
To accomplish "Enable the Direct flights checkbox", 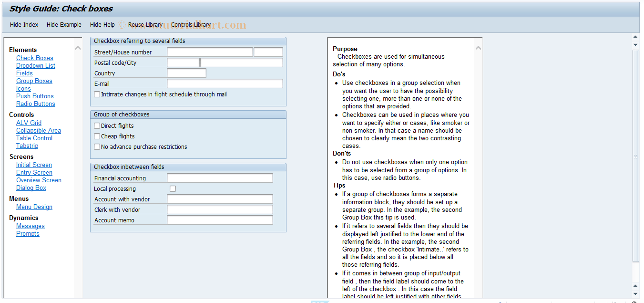I will (97, 125).
